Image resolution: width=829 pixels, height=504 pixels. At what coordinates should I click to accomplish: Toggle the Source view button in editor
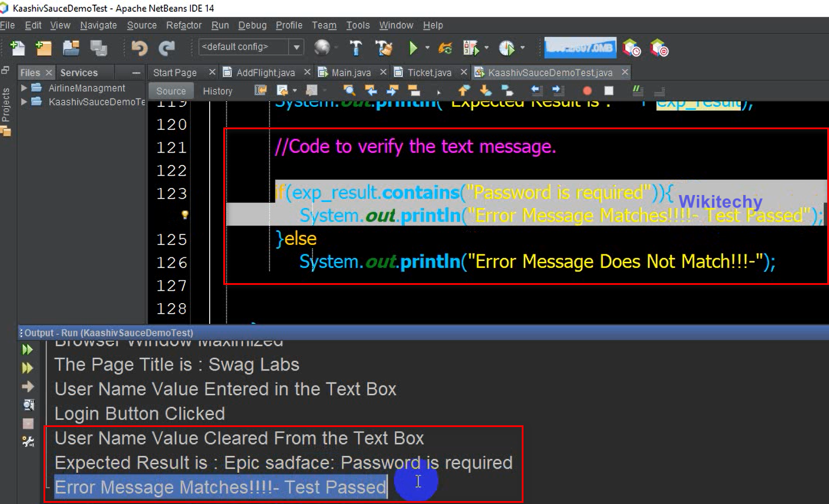coord(171,91)
